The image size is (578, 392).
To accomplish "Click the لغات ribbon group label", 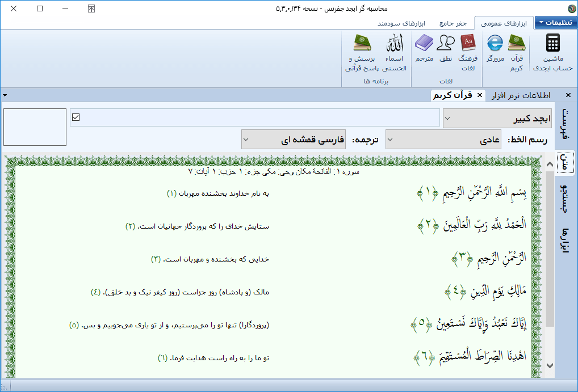I will (x=446, y=81).
